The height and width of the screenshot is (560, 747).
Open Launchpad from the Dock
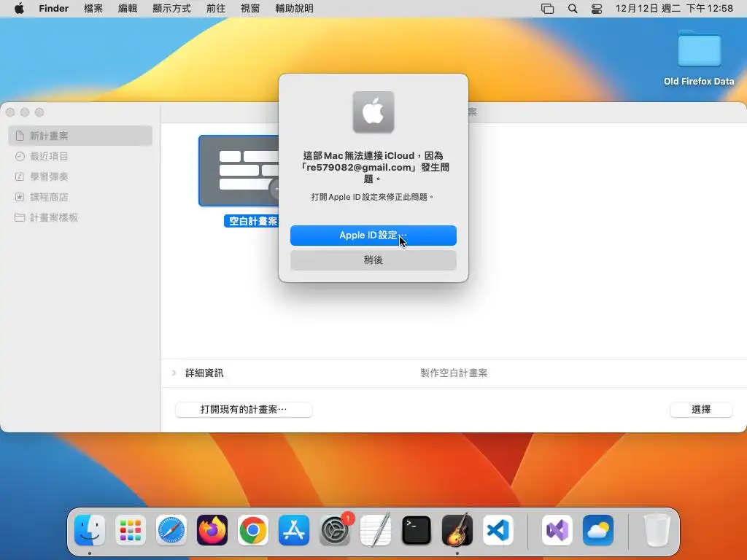coord(131,530)
